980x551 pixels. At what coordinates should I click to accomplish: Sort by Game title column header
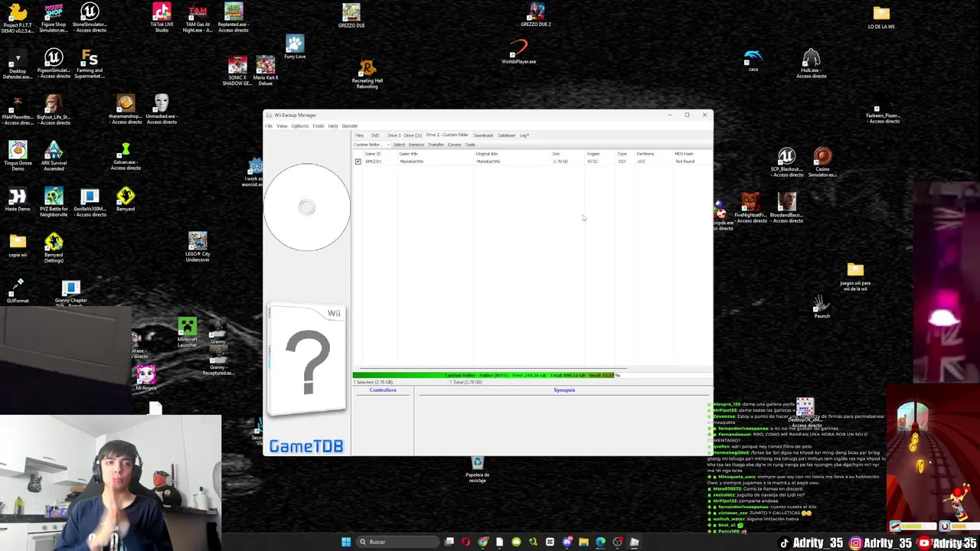coord(408,154)
